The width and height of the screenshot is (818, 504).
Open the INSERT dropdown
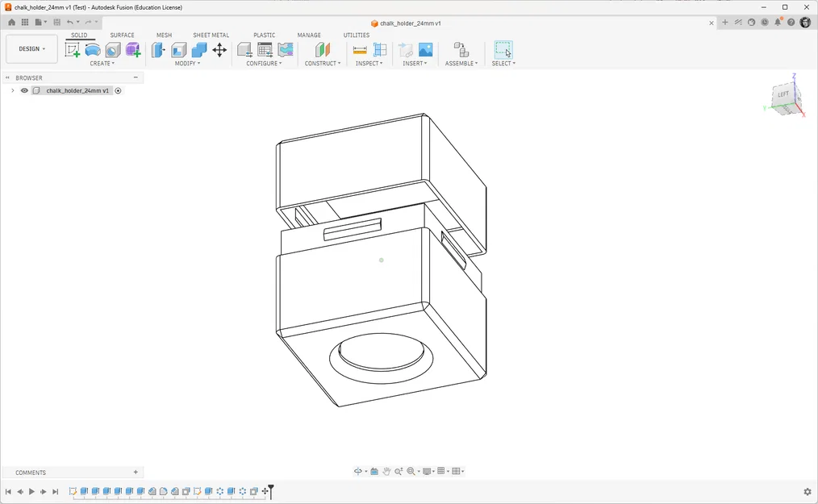[x=415, y=63]
